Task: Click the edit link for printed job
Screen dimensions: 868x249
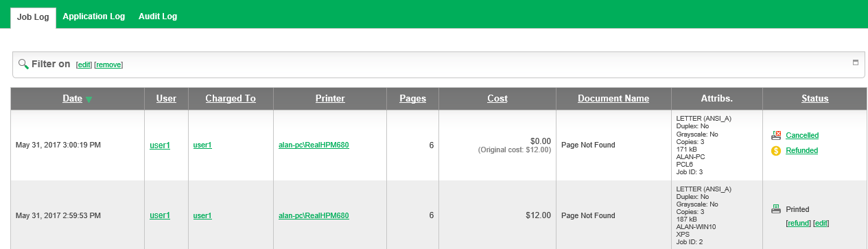Action: pyautogui.click(x=821, y=224)
